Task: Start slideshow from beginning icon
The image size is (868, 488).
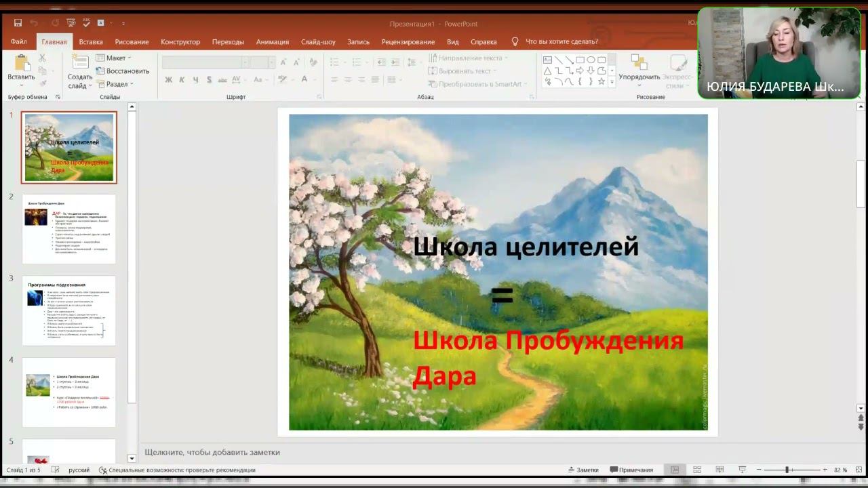Action: point(71,23)
